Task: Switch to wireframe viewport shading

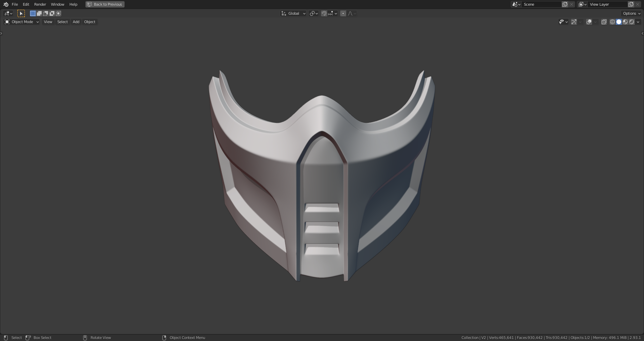Action: coord(612,22)
